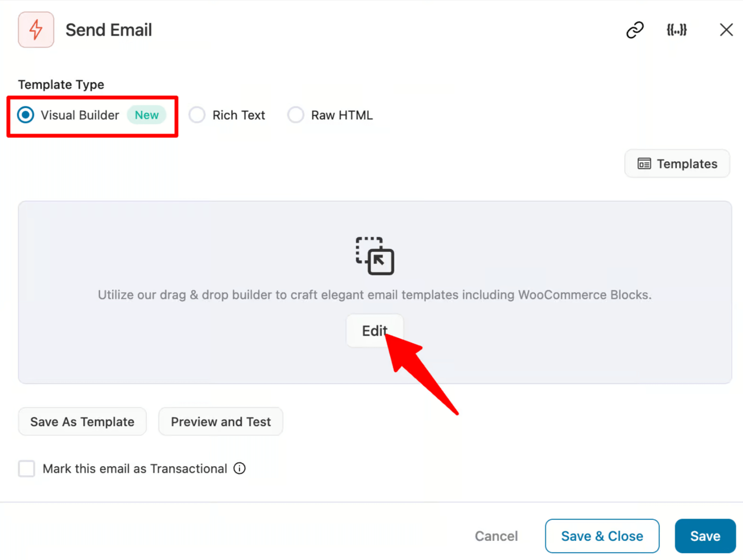Click the info icon beside the Transactional label
Screen dimensions: 743x560
239,468
